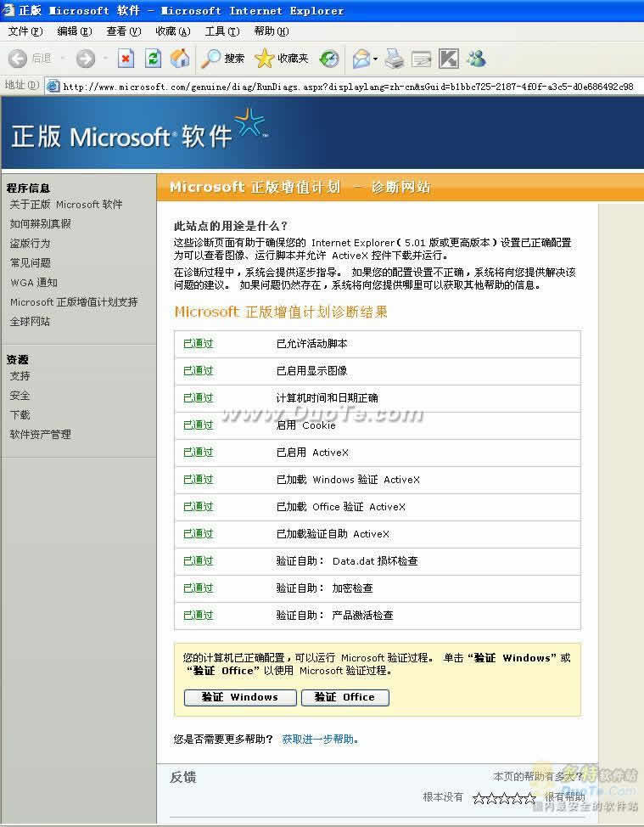The image size is (644, 827).
Task: Open the 如何辨别真假 sidebar link
Action: [x=40, y=223]
